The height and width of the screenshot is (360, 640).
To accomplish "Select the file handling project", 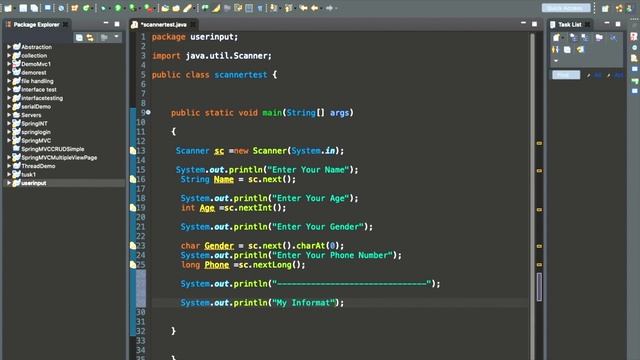I will pos(37,81).
